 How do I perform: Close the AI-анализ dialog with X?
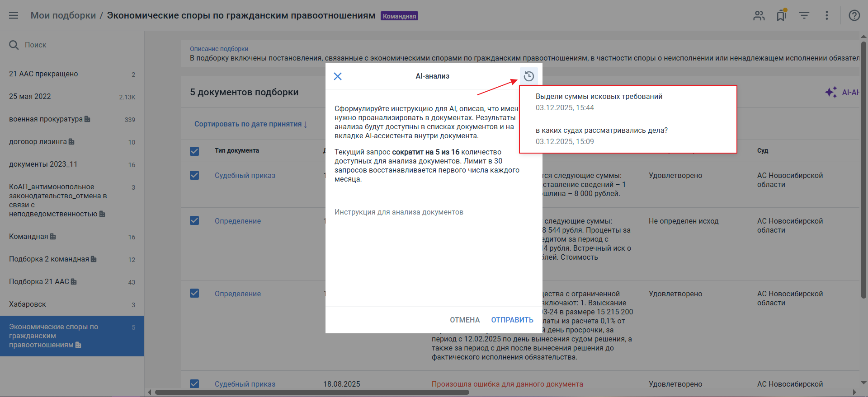click(338, 76)
